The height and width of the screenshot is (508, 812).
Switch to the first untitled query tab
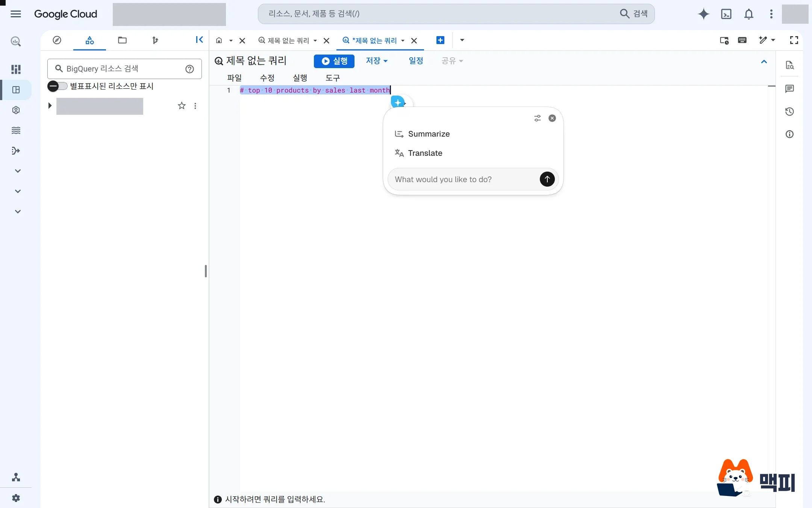click(x=285, y=41)
